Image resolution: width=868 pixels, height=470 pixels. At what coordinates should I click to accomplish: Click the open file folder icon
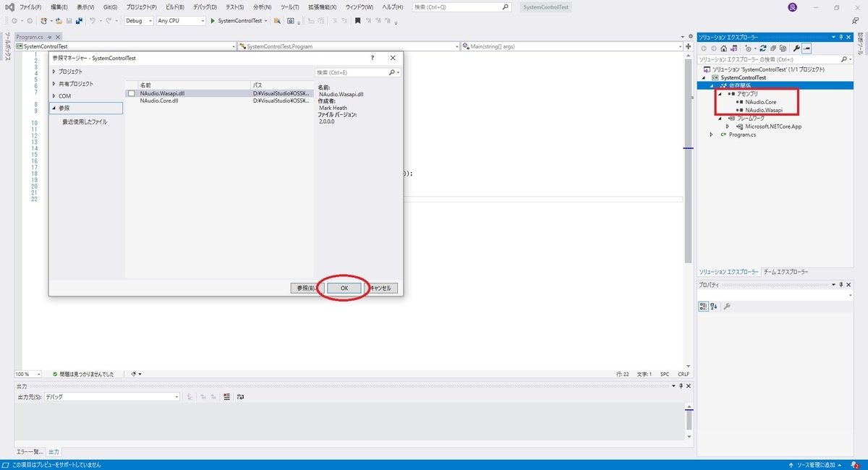pyautogui.click(x=59, y=20)
